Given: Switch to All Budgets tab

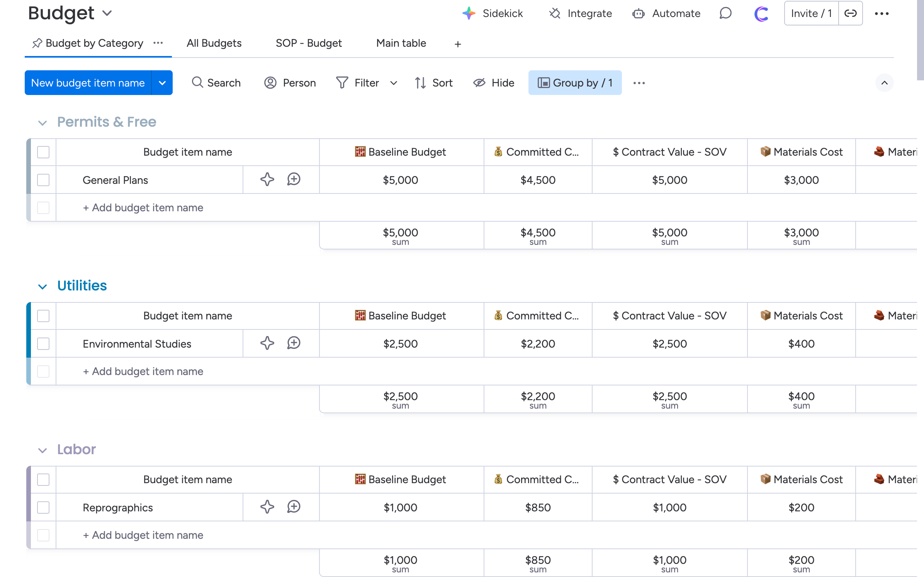Looking at the screenshot, I should point(214,43).
